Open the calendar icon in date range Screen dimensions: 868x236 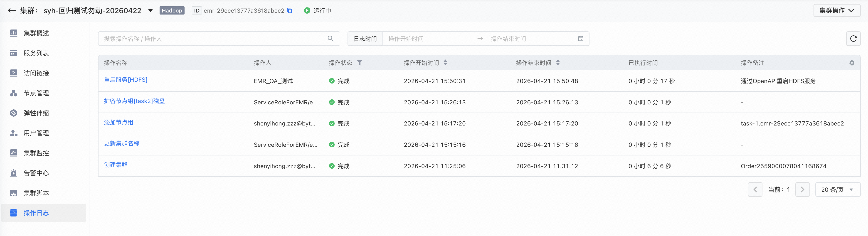coord(581,39)
